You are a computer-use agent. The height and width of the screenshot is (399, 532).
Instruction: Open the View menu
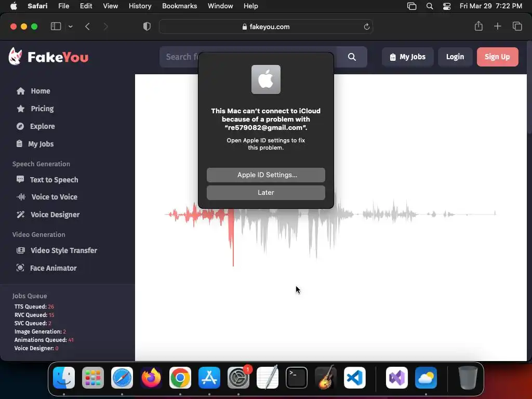click(111, 6)
